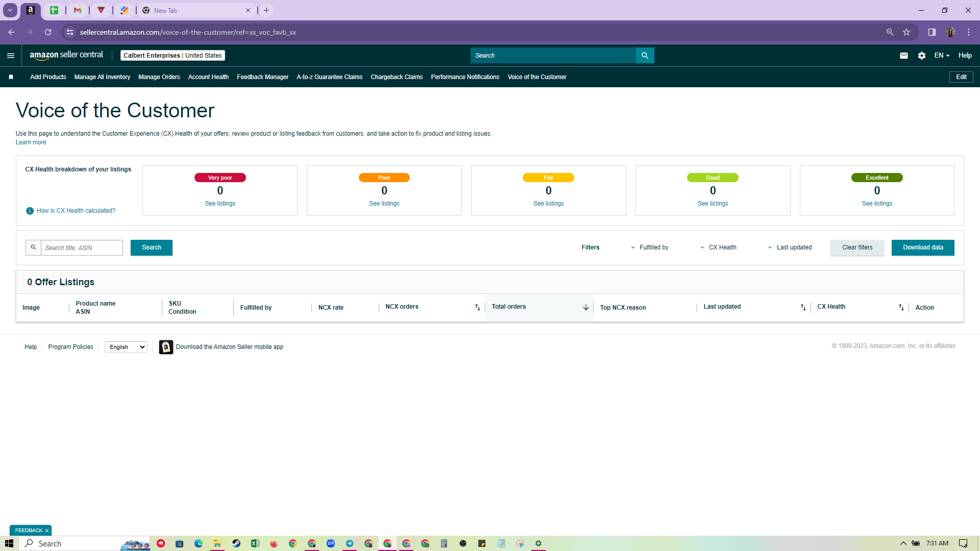This screenshot has width=980, height=551.
Task: Click the header Search input field
Action: (553, 56)
